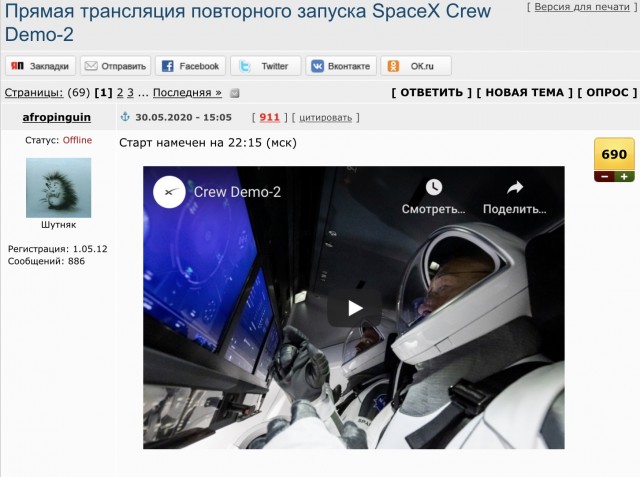Share the thread via Facebook button
640x477 pixels.
pyautogui.click(x=191, y=66)
